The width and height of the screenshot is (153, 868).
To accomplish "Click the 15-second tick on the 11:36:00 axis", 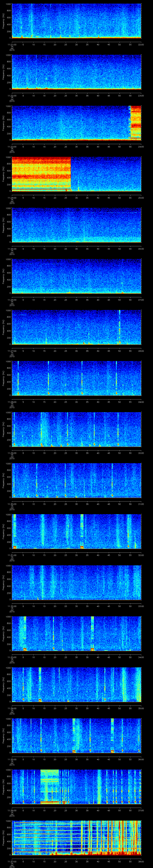I will 44,810.
